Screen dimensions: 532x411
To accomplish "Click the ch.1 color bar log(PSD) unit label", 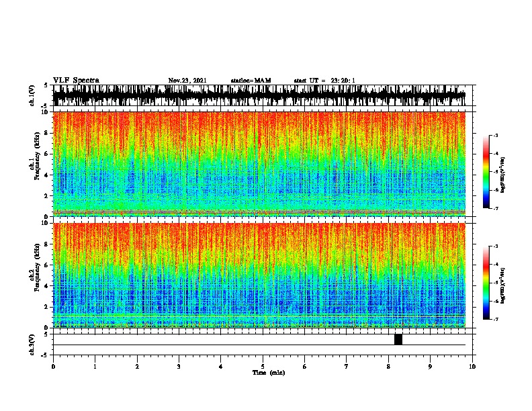I will (x=502, y=175).
